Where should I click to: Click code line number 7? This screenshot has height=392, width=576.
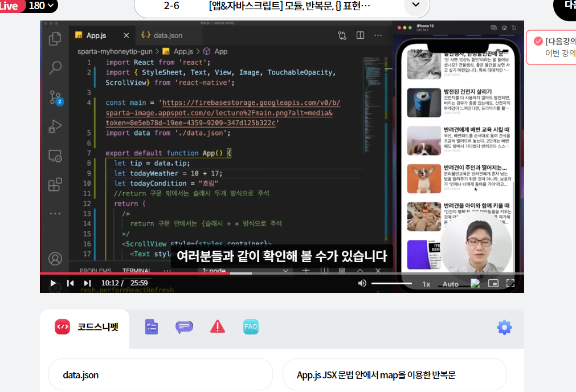coord(89,153)
